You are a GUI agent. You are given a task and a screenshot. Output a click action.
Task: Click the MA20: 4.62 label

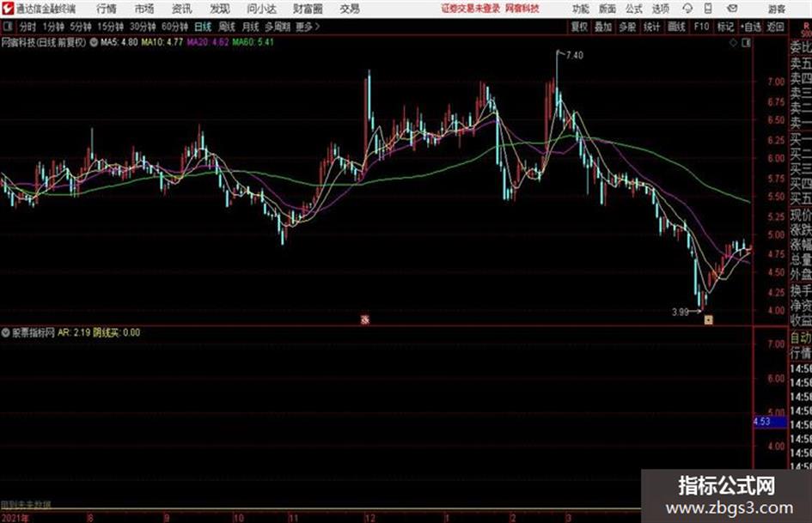pos(208,42)
